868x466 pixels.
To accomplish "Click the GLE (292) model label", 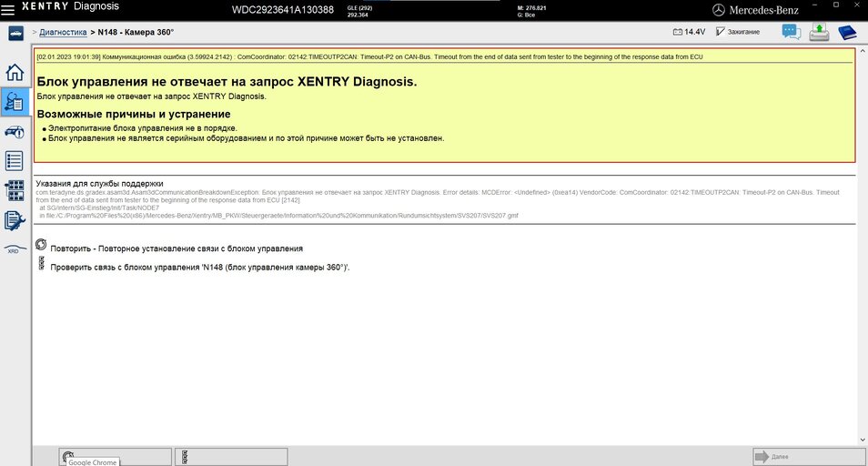I will coord(359,8).
